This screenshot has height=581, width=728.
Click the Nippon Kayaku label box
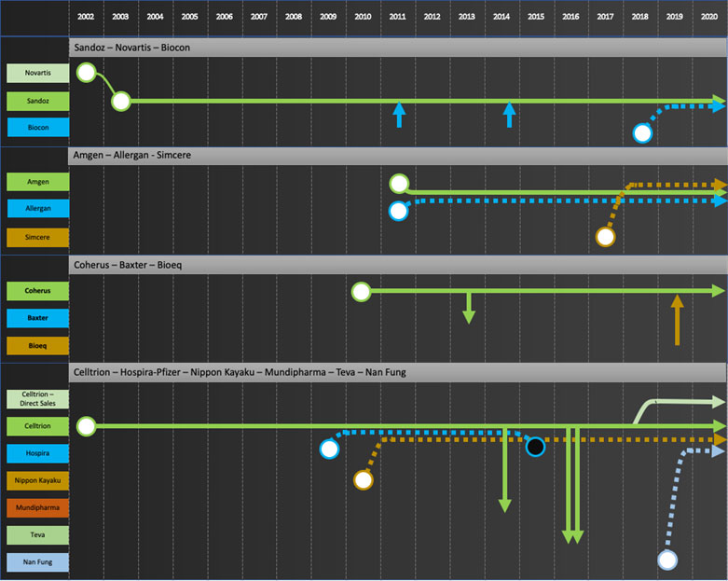38,480
